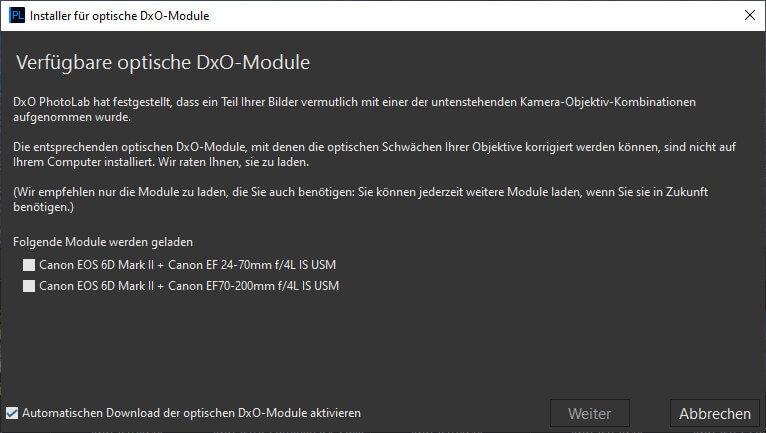Tick the Canon EF70-200mm f/4L module checkbox
Image resolution: width=766 pixels, height=433 pixels.
(29, 286)
